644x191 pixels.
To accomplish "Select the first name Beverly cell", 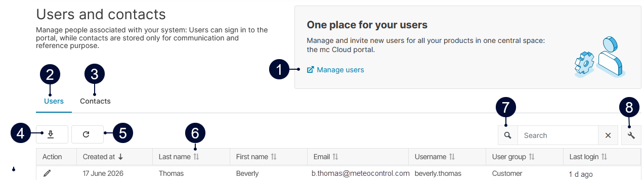I will coord(247,173).
